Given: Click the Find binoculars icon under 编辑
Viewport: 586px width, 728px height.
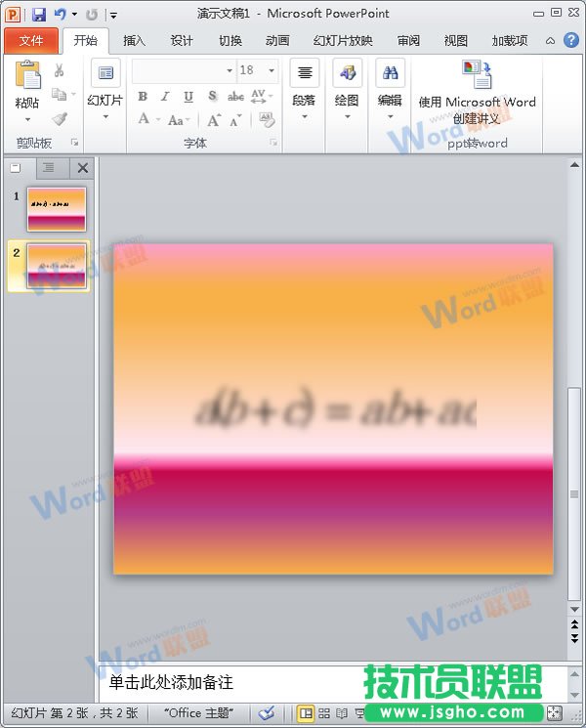Looking at the screenshot, I should point(390,73).
